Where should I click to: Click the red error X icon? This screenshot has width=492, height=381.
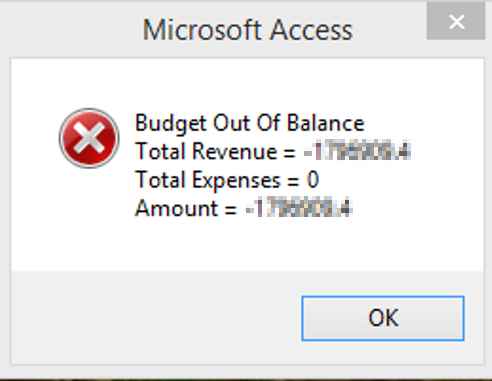pyautogui.click(x=89, y=138)
